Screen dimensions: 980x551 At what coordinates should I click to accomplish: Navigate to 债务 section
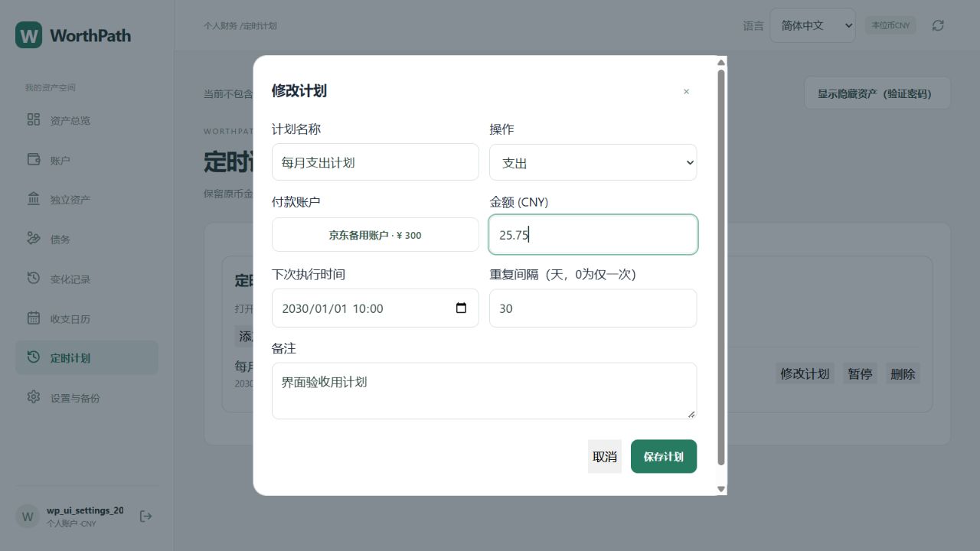point(87,240)
